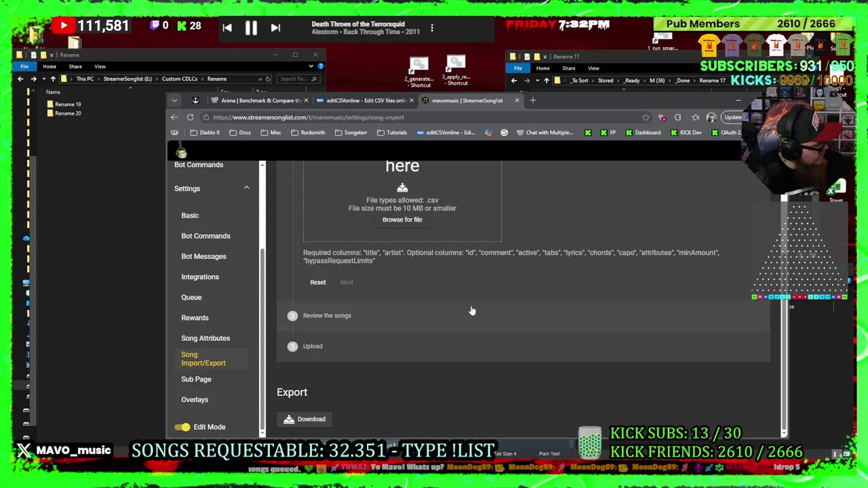Click the browser Update button
This screenshot has width=868, height=488.
click(732, 117)
